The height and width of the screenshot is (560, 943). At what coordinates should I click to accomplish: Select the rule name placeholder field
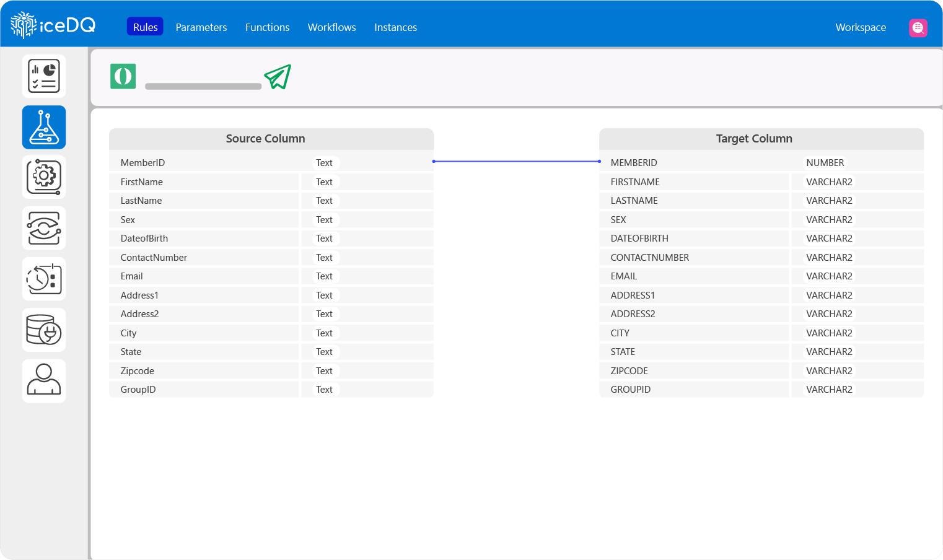203,87
